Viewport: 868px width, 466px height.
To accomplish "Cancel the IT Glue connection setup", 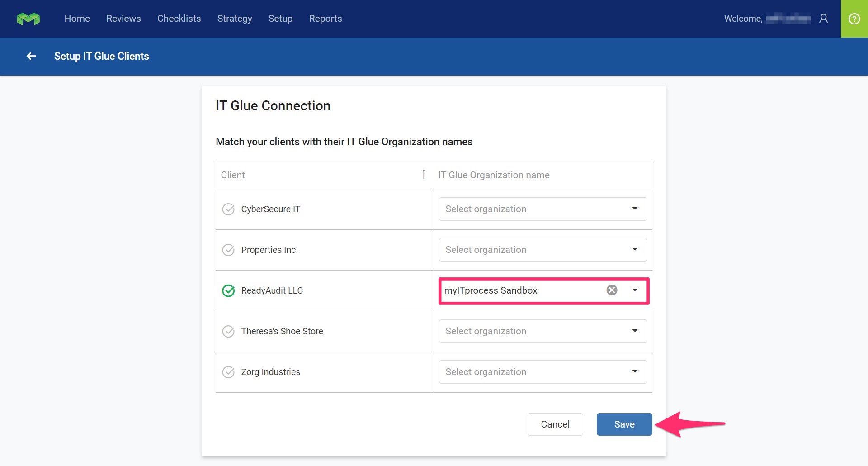I will pyautogui.click(x=555, y=424).
